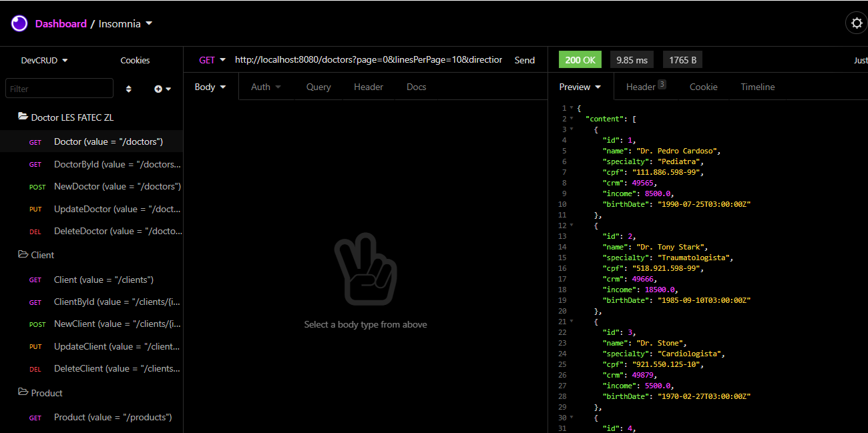The image size is (868, 433).
Task: Switch to the Timeline response tab
Action: (x=757, y=87)
